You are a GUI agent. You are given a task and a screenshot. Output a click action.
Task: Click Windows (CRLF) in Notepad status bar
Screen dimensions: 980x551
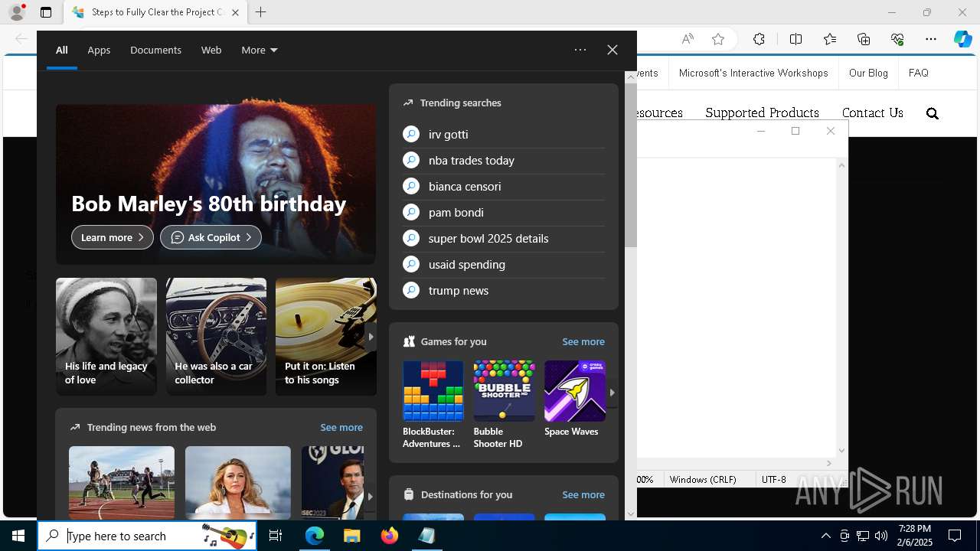(x=703, y=479)
